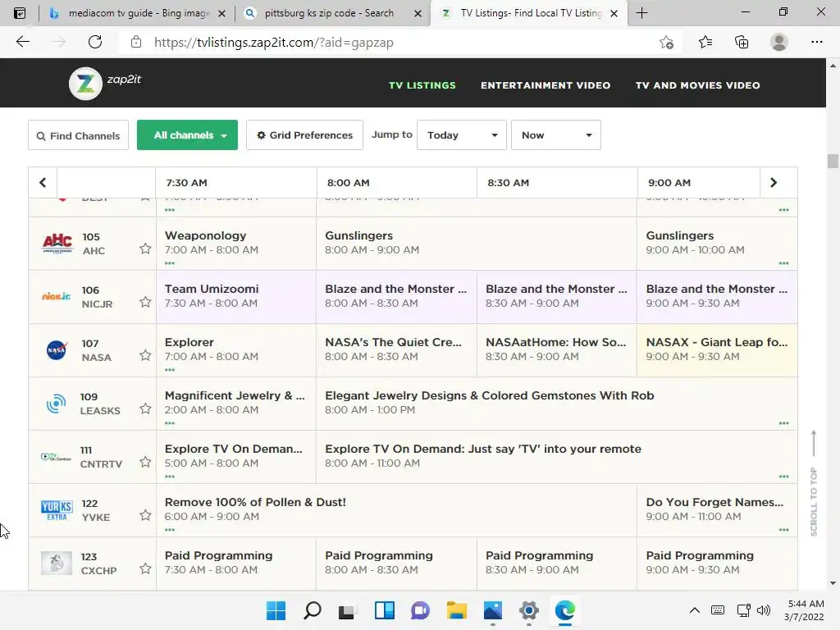Click the page vertical scrollbar thumb

point(833,161)
